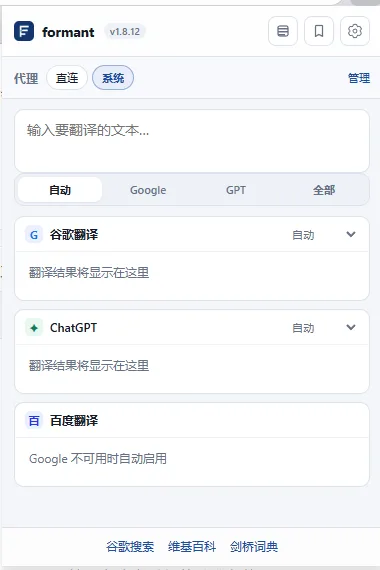Open settings via the gear icon

pyautogui.click(x=355, y=31)
